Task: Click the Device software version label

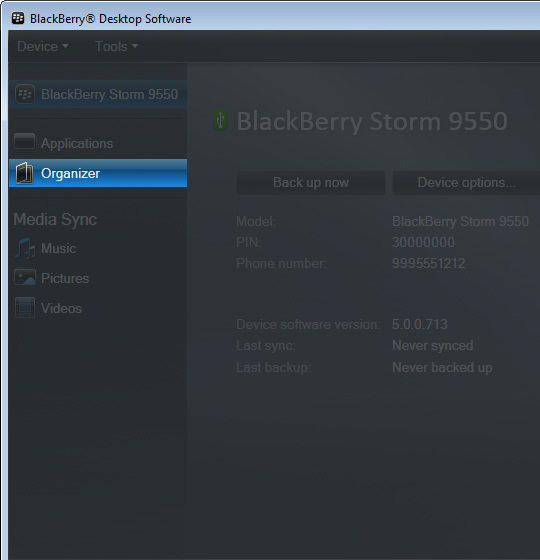Action: [x=308, y=324]
